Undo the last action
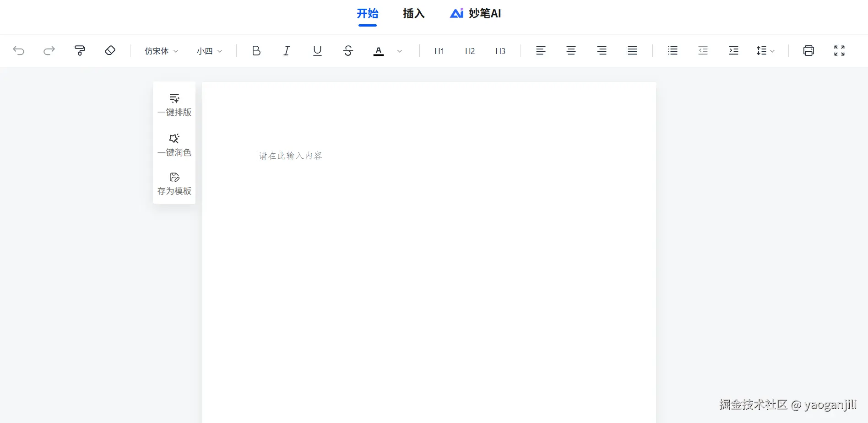The height and width of the screenshot is (423, 868). [19, 50]
